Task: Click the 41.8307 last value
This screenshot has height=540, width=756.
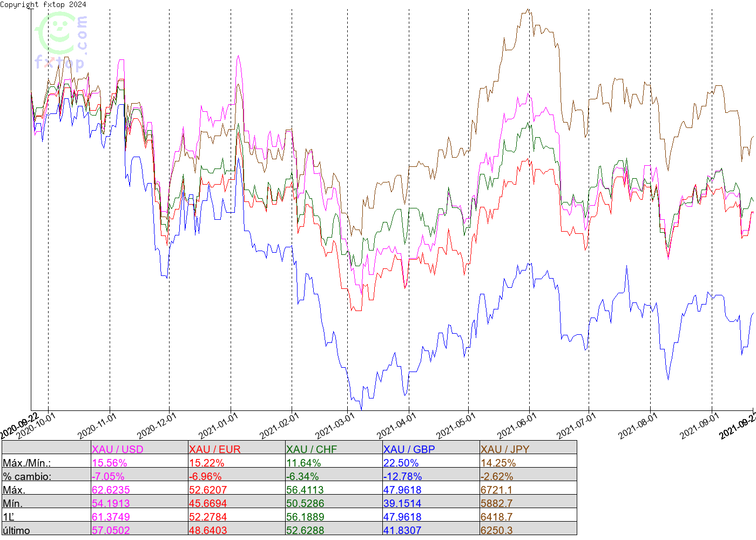Action: tap(402, 530)
